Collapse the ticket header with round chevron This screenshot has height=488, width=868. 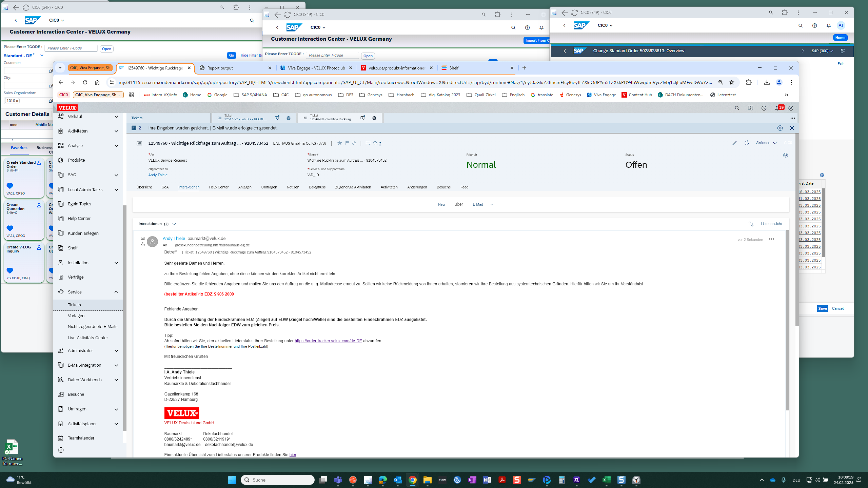click(786, 155)
